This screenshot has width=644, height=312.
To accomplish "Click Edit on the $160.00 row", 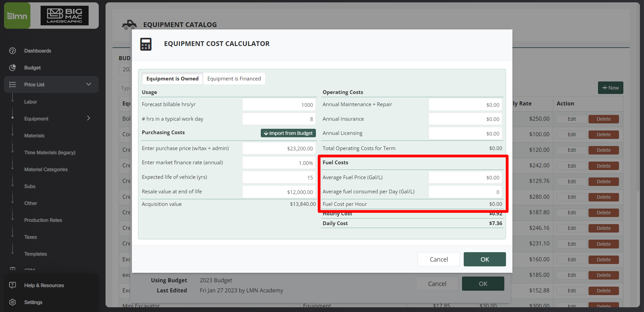I will pos(572,260).
